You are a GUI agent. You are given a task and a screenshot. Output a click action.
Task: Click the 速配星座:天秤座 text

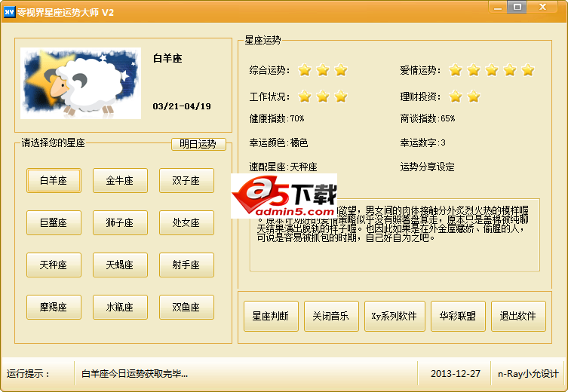283,167
